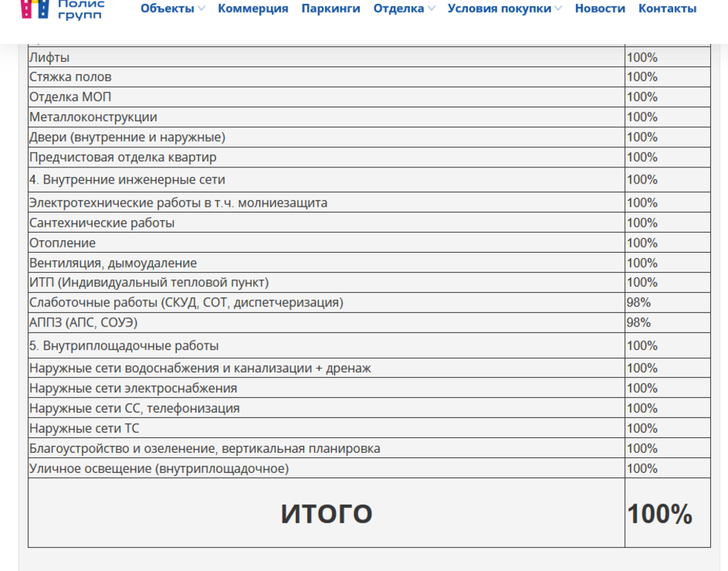Click the 100% value in Лифты row
728x571 pixels.
pyautogui.click(x=642, y=57)
